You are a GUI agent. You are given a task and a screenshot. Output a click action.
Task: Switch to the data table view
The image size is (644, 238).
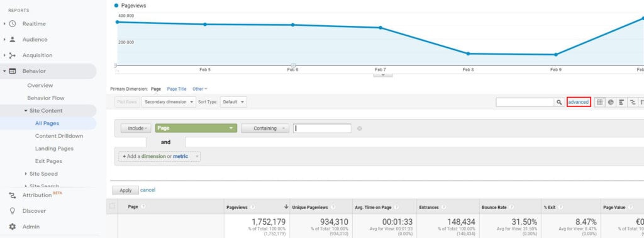click(599, 102)
